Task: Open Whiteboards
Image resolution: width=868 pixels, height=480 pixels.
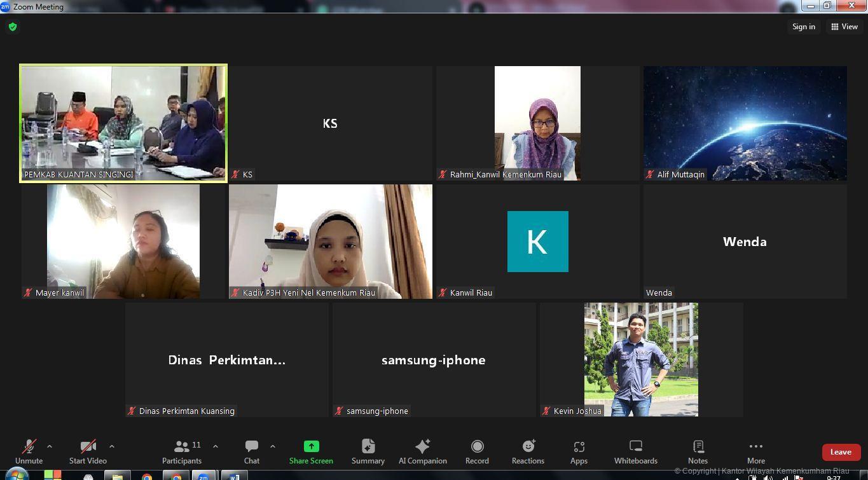Action: pos(635,452)
